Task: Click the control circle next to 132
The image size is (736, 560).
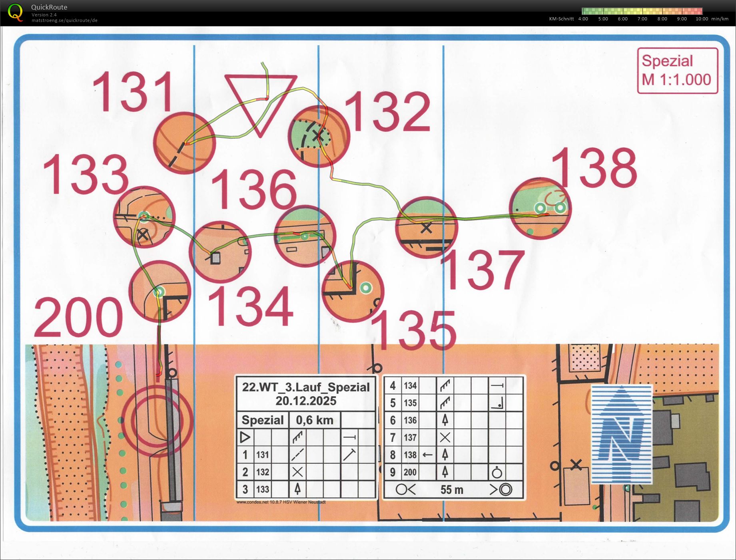Action: (319, 137)
